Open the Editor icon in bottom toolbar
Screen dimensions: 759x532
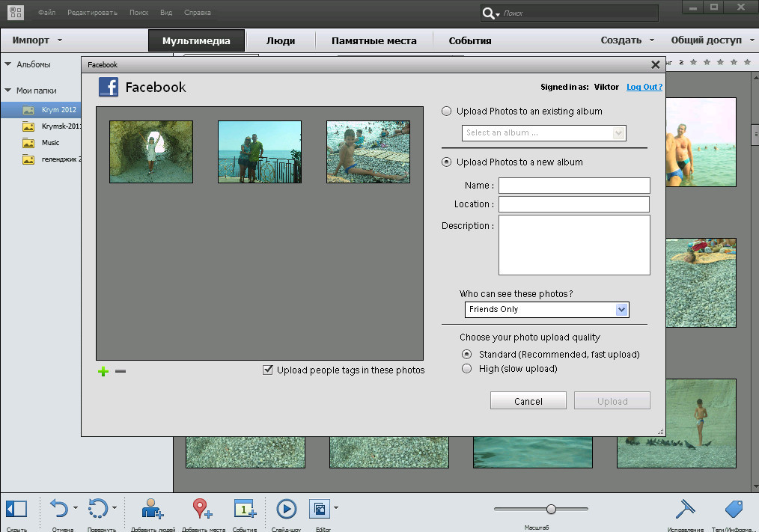coord(319,509)
